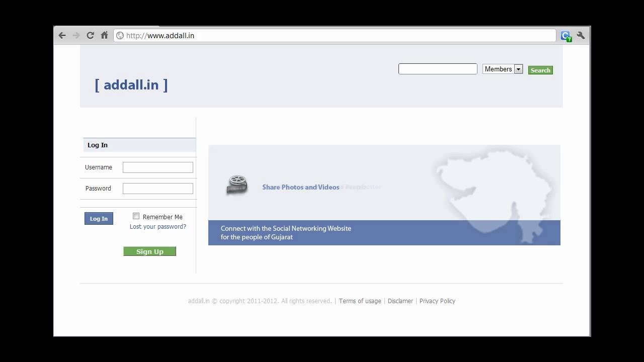The width and height of the screenshot is (644, 362).
Task: Click the blue Log In button
Action: coord(99,218)
